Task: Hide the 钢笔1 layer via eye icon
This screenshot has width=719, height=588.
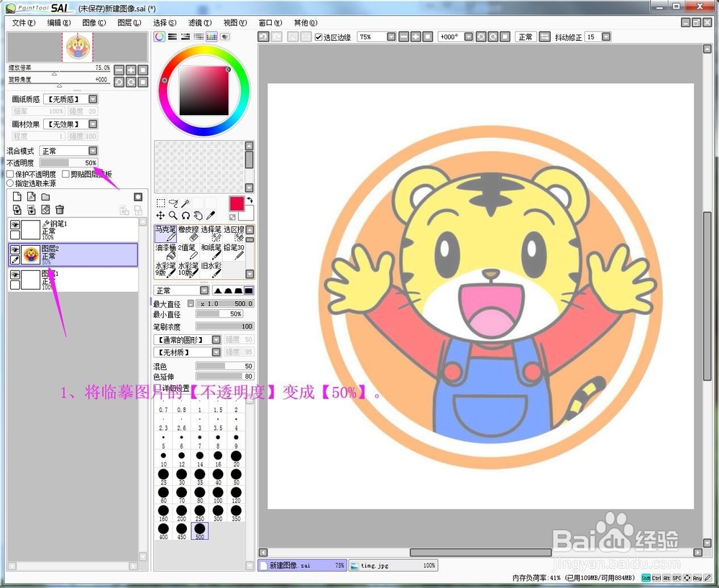Action: click(15, 224)
